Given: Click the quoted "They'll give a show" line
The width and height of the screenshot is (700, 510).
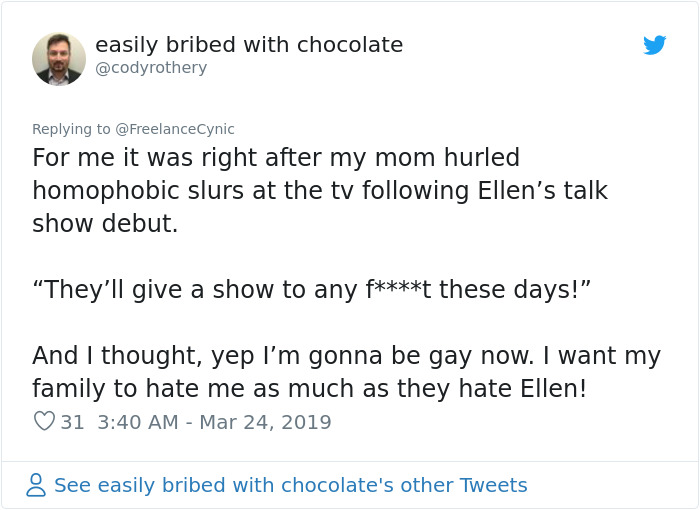Looking at the screenshot, I should [312, 289].
